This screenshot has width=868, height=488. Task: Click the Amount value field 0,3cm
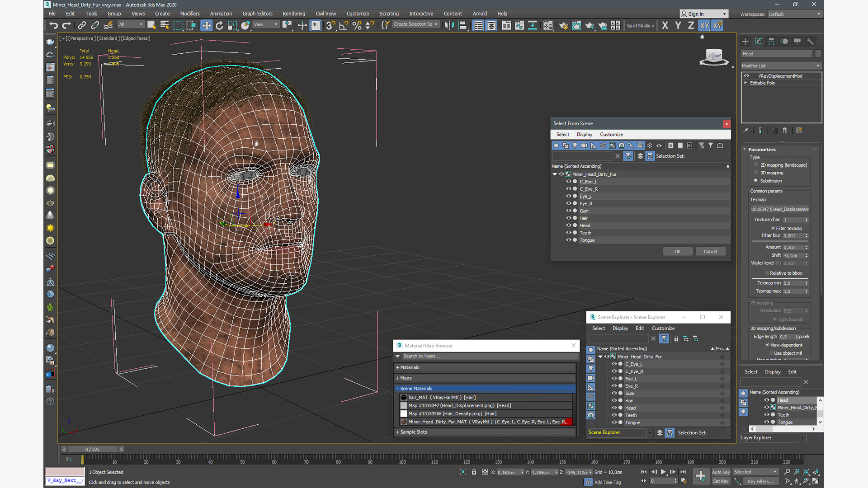(x=793, y=247)
